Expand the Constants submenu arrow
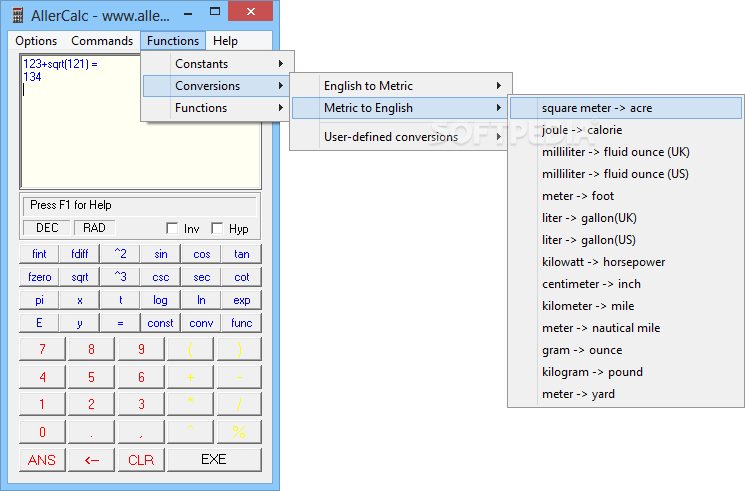This screenshot has height=491, width=745. 281,64
